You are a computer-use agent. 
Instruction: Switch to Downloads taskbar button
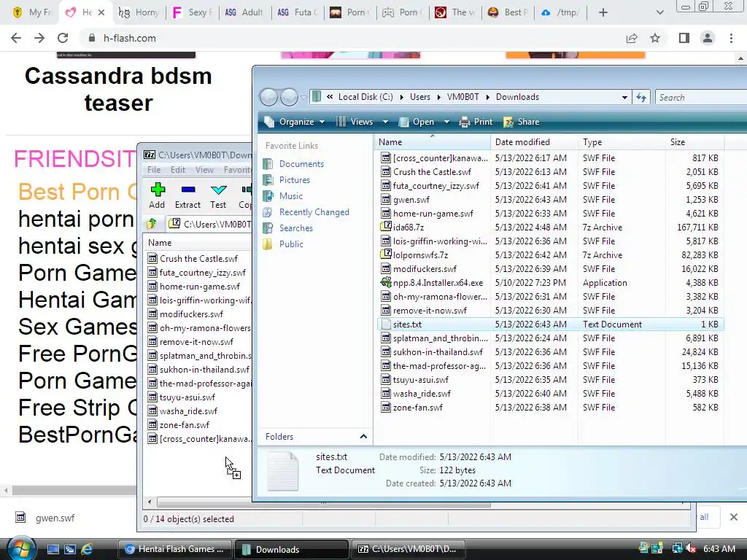tap(291, 549)
